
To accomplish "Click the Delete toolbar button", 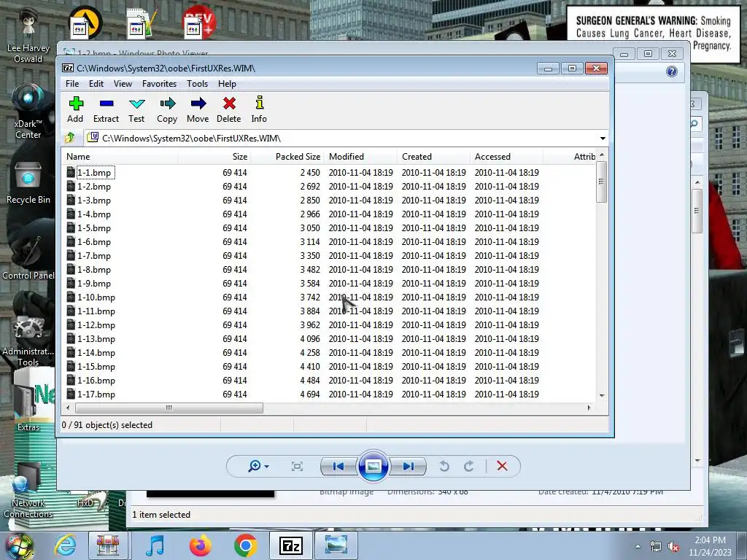I will 228,110.
